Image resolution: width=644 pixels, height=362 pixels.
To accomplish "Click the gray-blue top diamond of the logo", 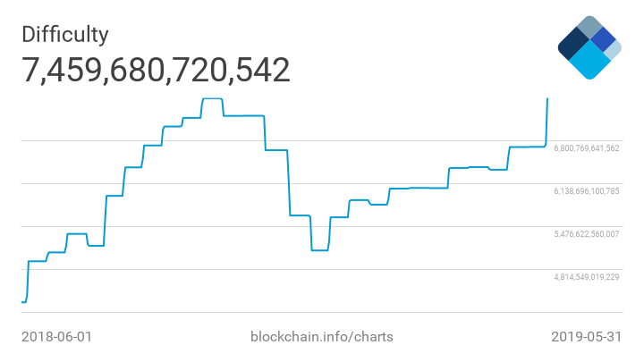I will tap(589, 27).
